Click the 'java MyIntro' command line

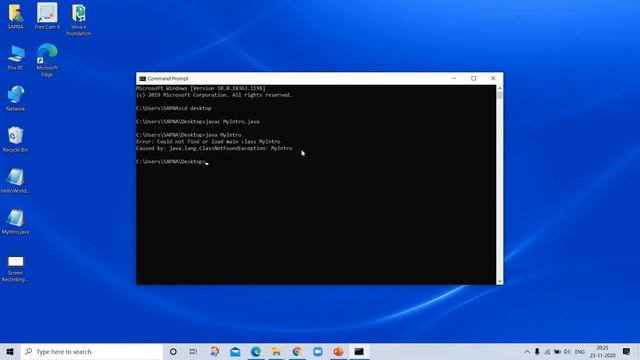pos(189,135)
